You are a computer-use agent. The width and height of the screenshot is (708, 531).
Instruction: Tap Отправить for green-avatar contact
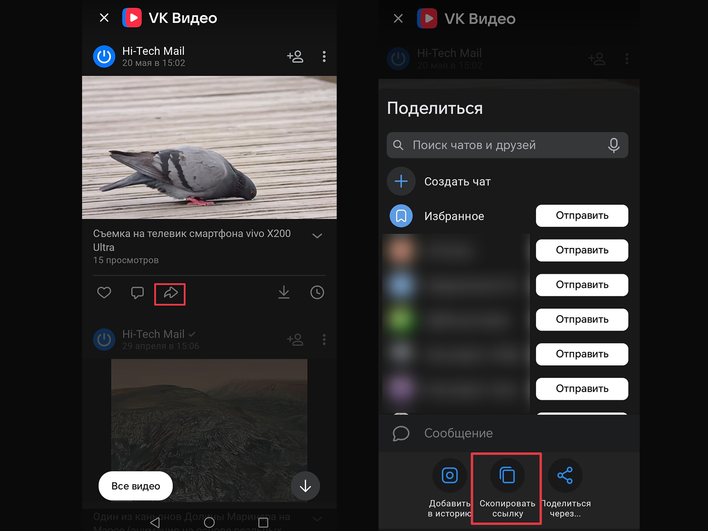[582, 319]
